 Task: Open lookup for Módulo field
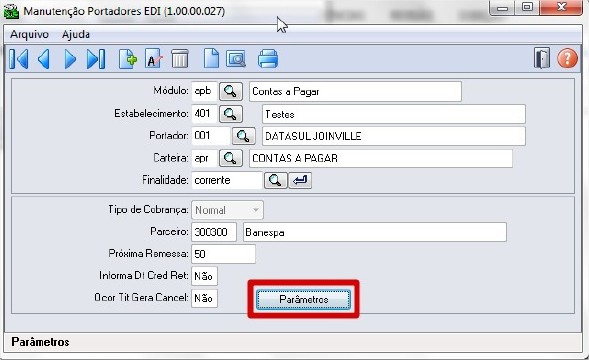pos(231,91)
